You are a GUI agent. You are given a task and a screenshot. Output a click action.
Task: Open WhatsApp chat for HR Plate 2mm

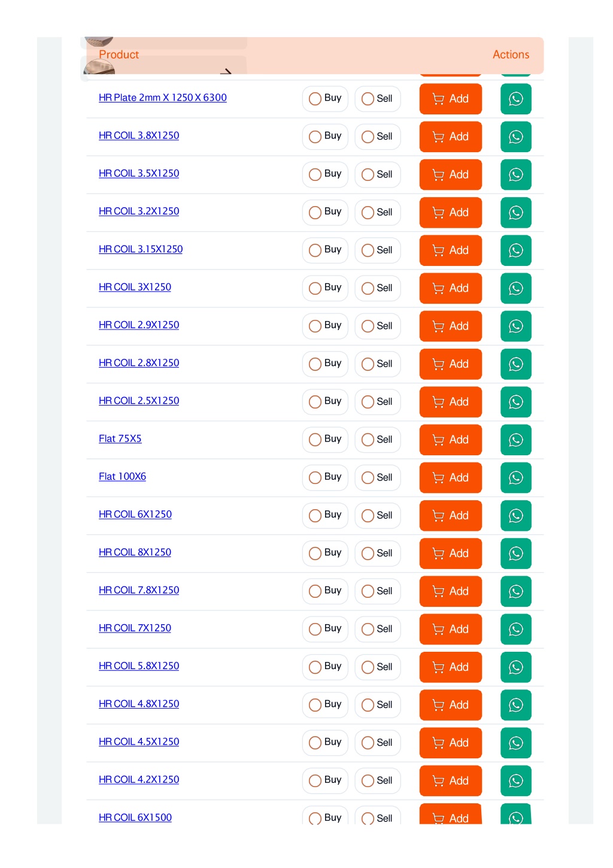click(515, 99)
